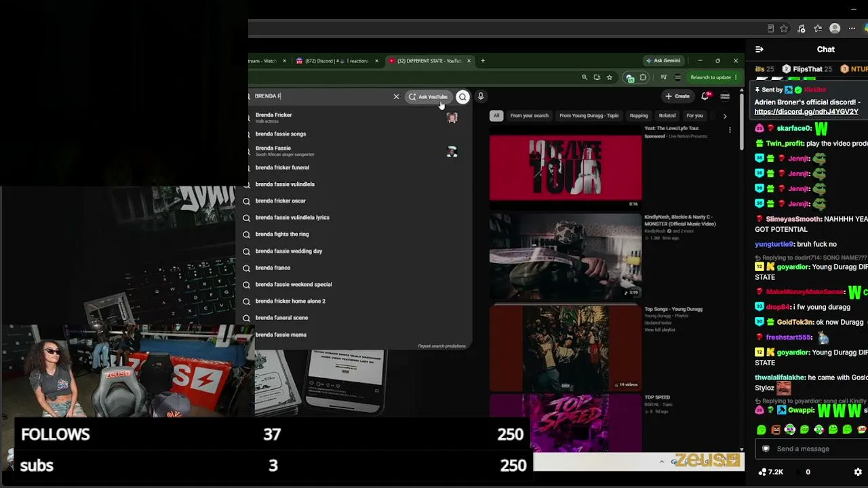Open outer browser reader view icon
This screenshot has height=488, width=868.
click(770, 28)
